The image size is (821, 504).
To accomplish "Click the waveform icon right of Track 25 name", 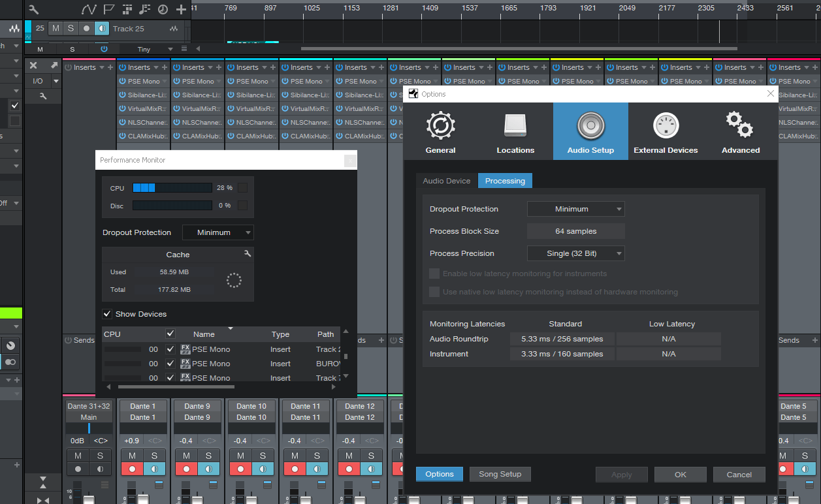I will click(173, 29).
